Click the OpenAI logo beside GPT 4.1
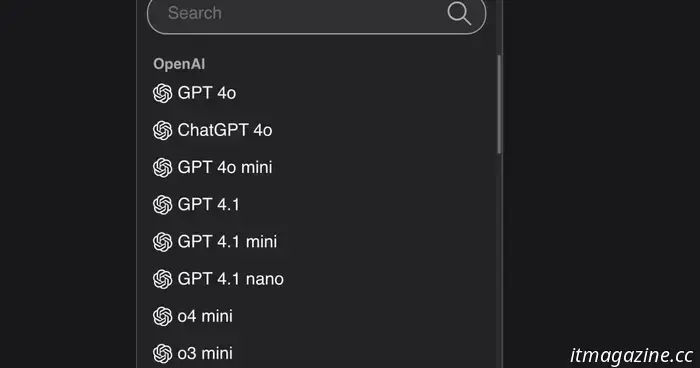 point(162,205)
